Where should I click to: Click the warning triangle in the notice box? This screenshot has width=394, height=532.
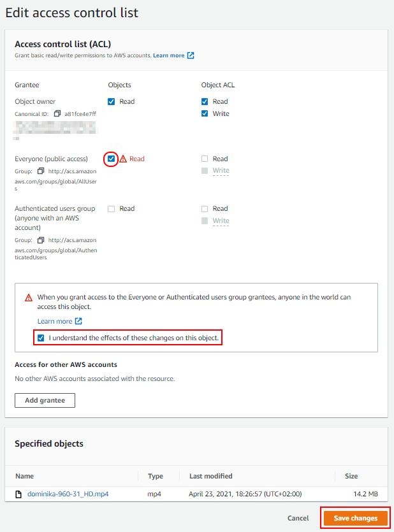pyautogui.click(x=29, y=298)
